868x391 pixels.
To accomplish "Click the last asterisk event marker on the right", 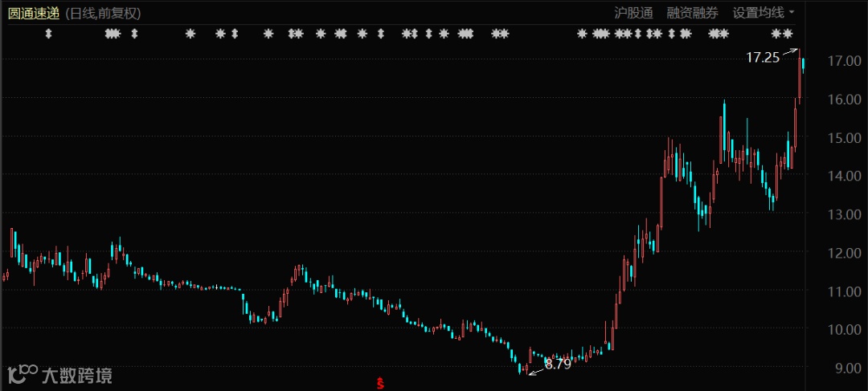I will coord(788,34).
